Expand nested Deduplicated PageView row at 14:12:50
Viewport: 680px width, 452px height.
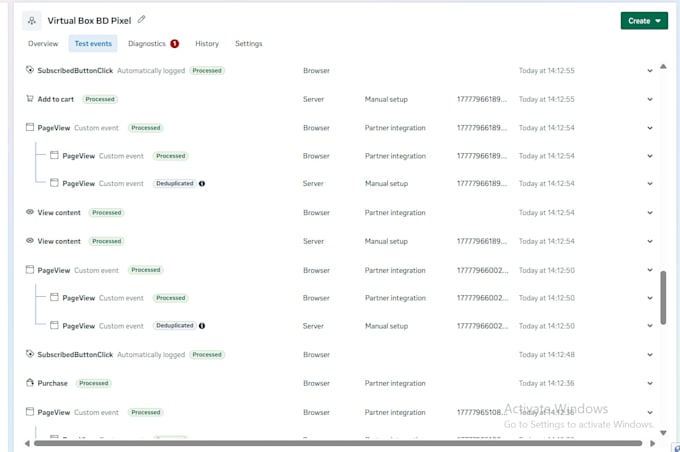click(650, 326)
